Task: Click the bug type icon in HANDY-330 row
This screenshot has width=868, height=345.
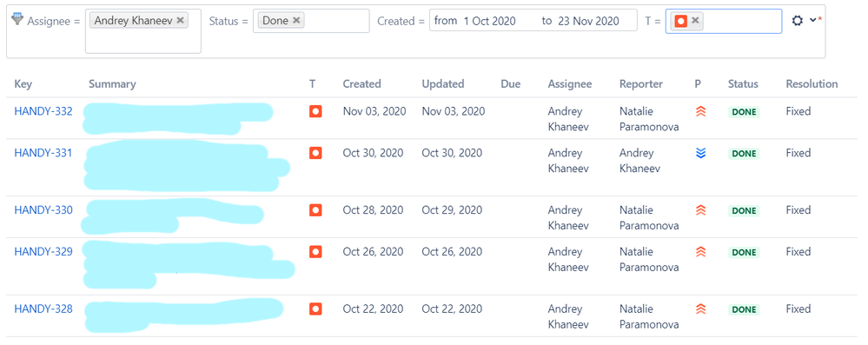Action: tap(315, 210)
